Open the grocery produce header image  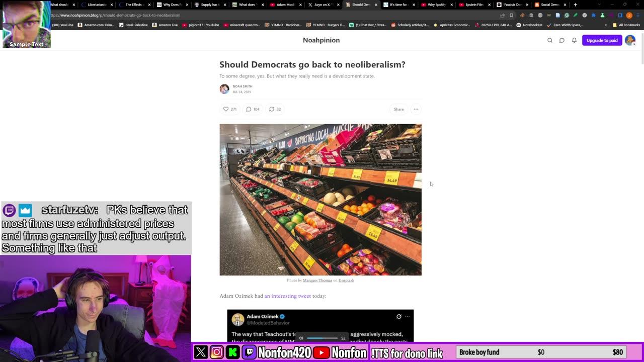click(x=320, y=200)
